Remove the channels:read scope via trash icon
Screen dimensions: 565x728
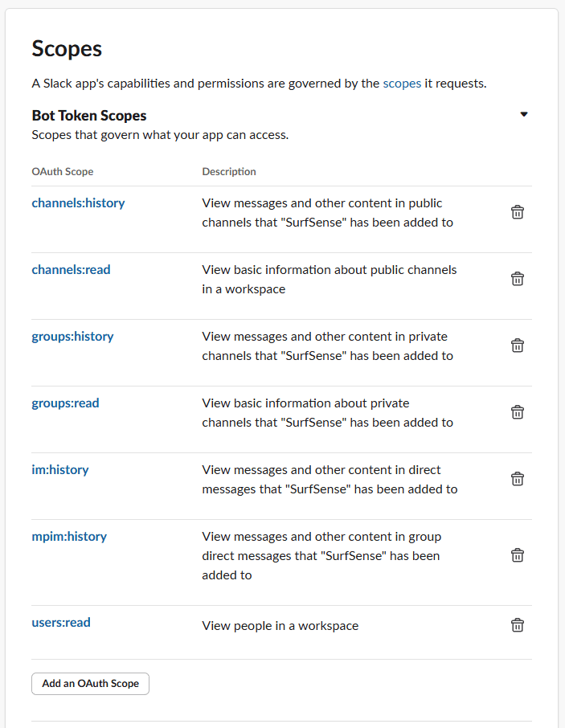point(518,279)
